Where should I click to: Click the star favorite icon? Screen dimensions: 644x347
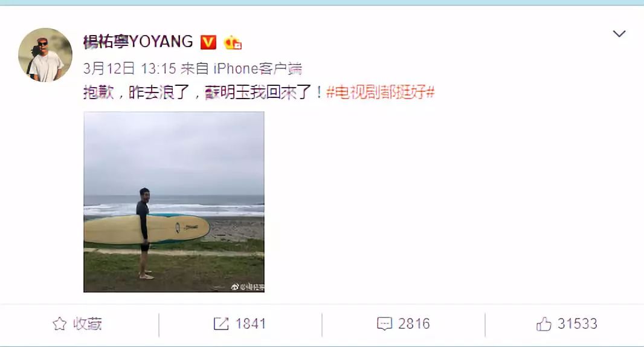[60, 324]
